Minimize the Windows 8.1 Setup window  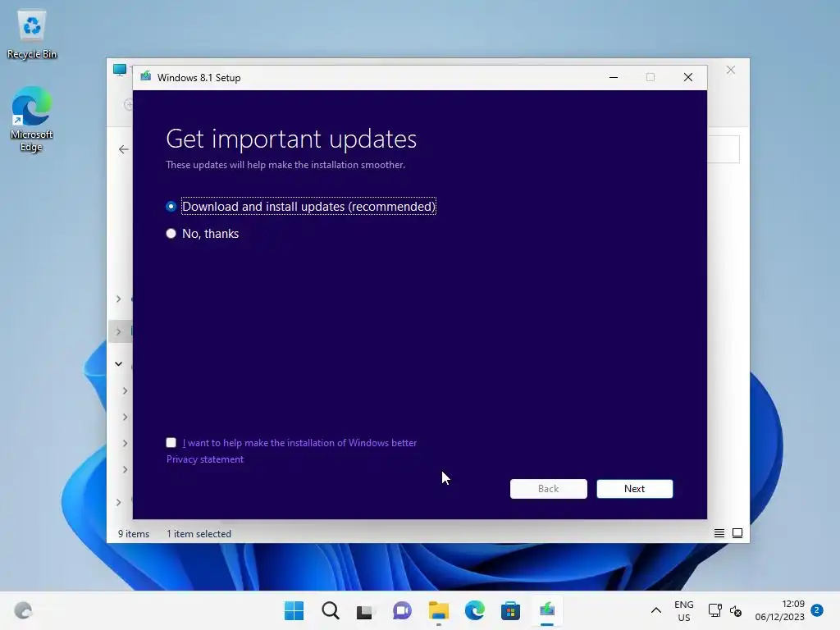pos(614,78)
